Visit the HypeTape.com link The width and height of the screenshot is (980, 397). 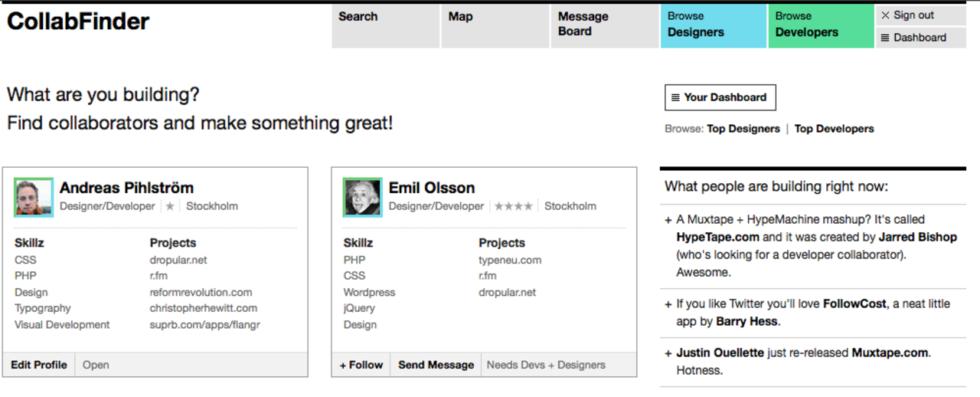pos(718,238)
